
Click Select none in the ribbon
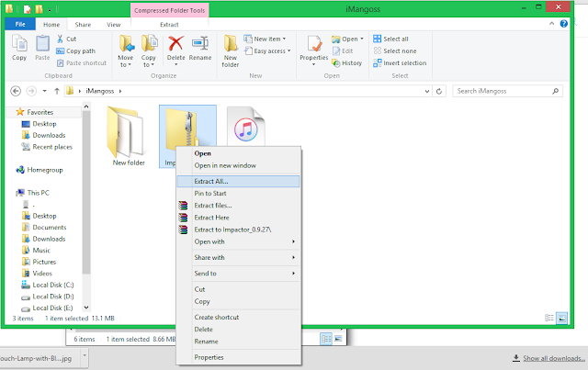395,51
